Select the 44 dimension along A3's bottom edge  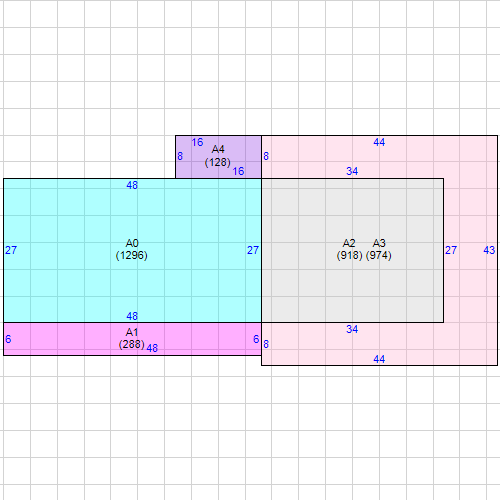tap(379, 359)
